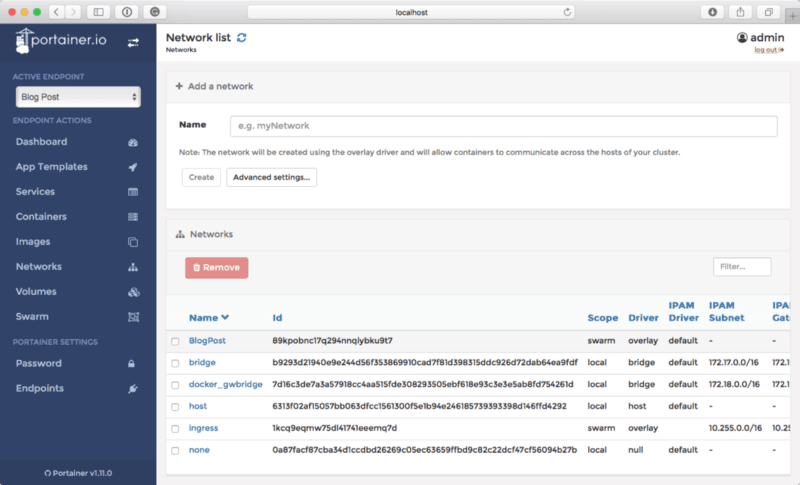Click the Containers list icon in sidebar
This screenshot has height=485, width=800.
pyautogui.click(x=133, y=217)
